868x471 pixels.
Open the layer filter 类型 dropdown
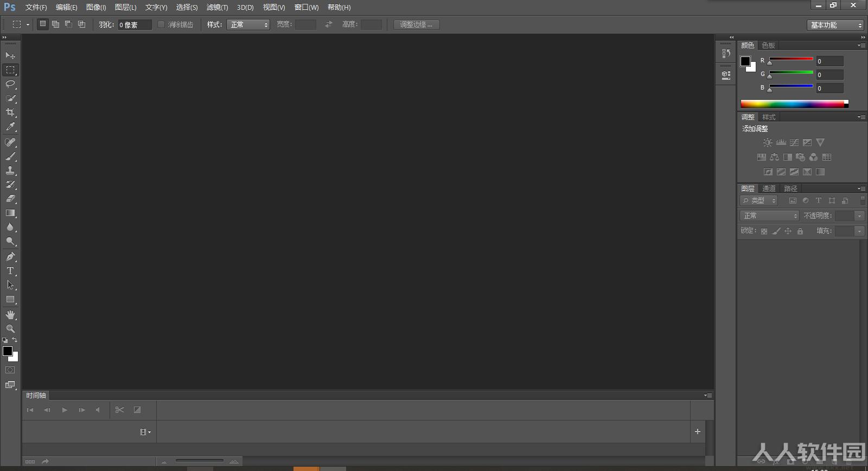(x=759, y=201)
